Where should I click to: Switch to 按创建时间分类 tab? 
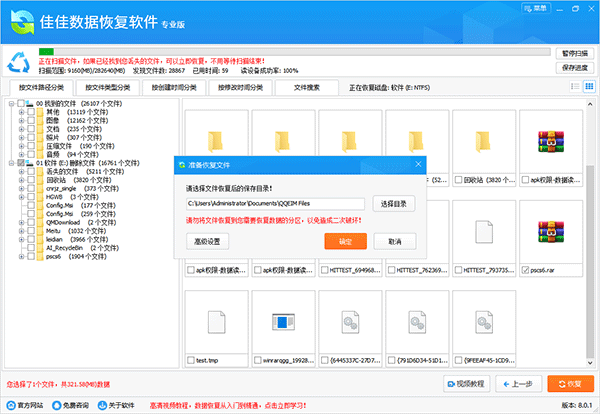(x=174, y=88)
